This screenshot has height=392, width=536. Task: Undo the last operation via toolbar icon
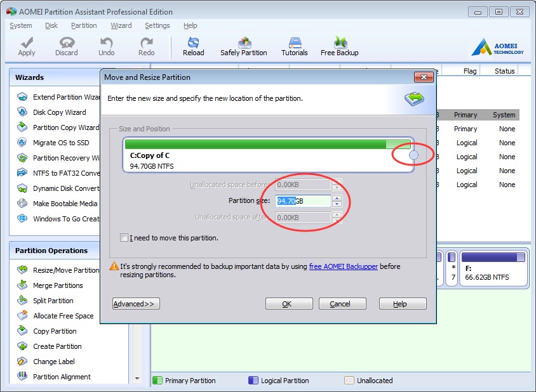(106, 45)
